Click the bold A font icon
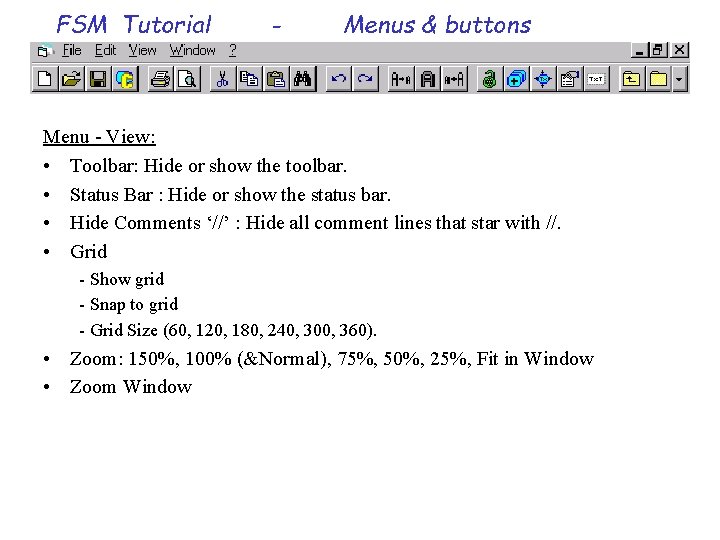Image resolution: width=720 pixels, height=540 pixels. pyautogui.click(x=428, y=79)
